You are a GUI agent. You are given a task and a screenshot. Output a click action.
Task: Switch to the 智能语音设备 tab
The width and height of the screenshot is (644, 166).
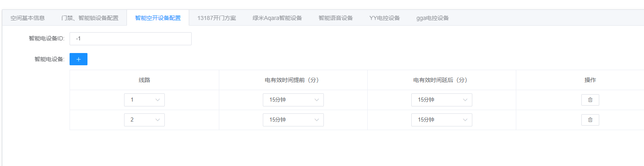point(336,18)
